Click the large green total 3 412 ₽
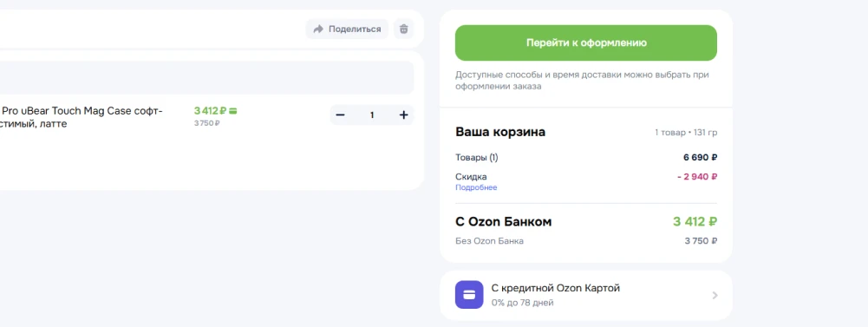 coord(695,222)
